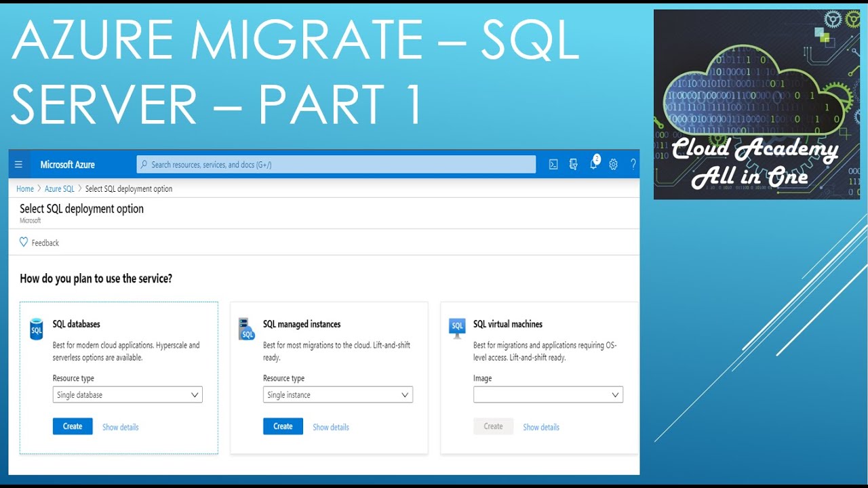Click the SQL managed instances icon
Screen dimensions: 868x488
click(247, 329)
